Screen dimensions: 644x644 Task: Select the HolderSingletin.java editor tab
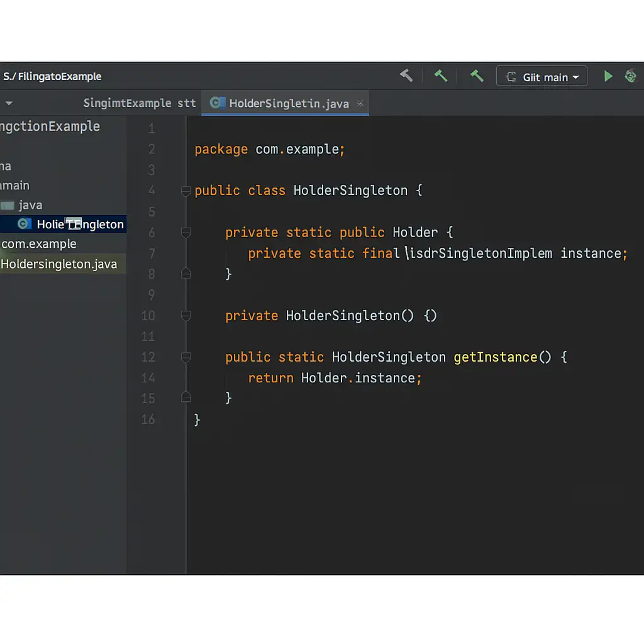(x=285, y=103)
